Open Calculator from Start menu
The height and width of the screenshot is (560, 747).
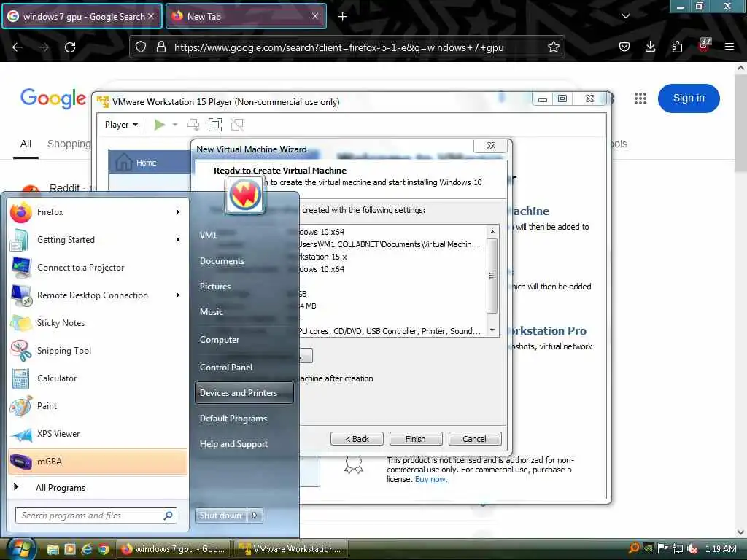coord(98,378)
